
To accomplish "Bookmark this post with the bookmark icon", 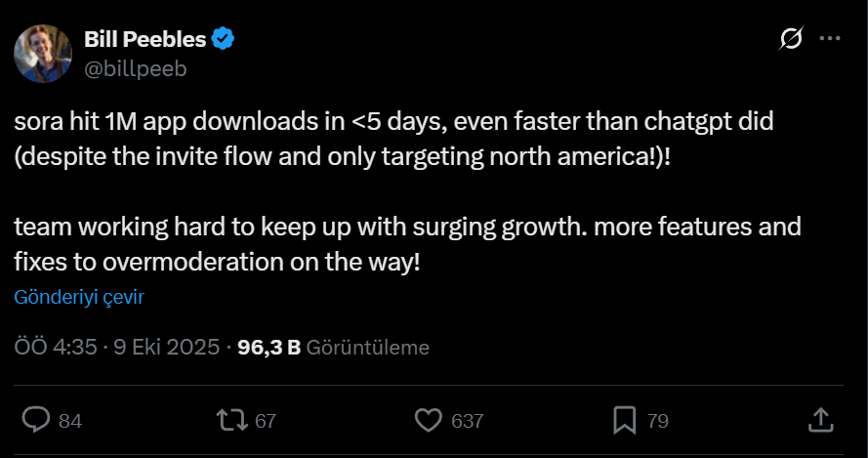I will click(x=624, y=420).
